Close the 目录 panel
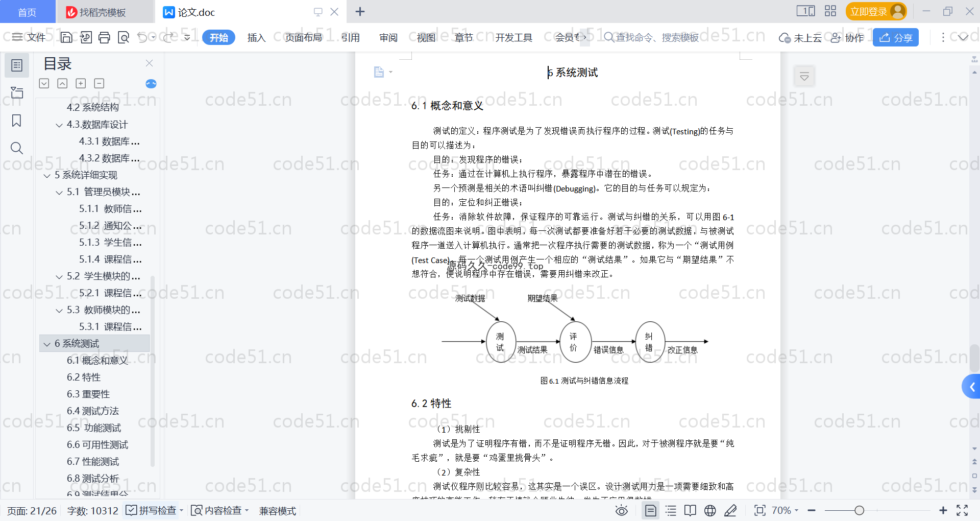980x521 pixels. point(150,63)
